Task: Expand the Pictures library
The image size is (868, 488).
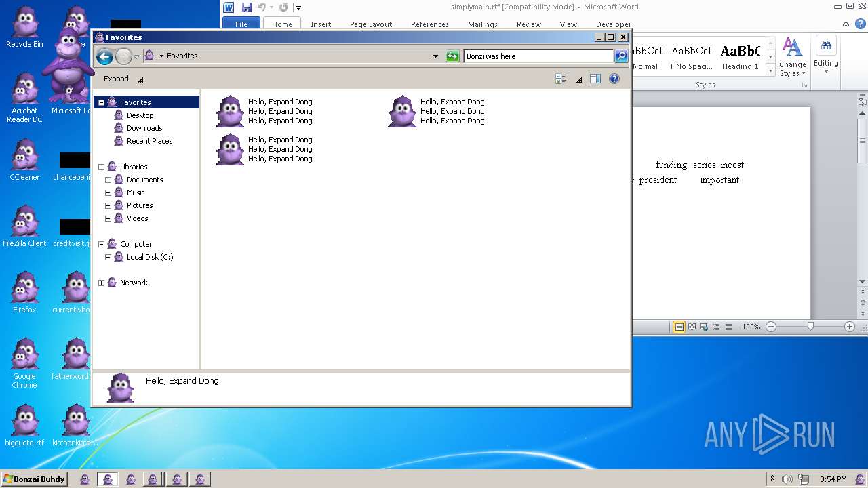Action: tap(108, 205)
